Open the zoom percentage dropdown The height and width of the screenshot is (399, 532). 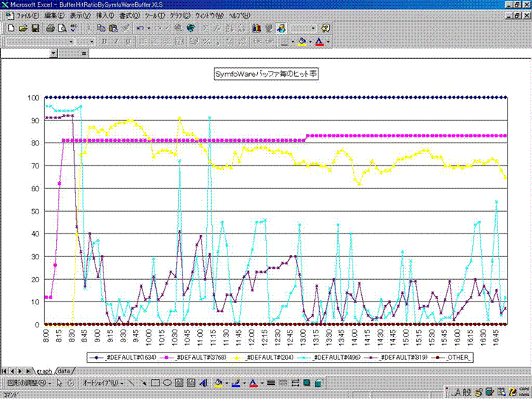(313, 28)
